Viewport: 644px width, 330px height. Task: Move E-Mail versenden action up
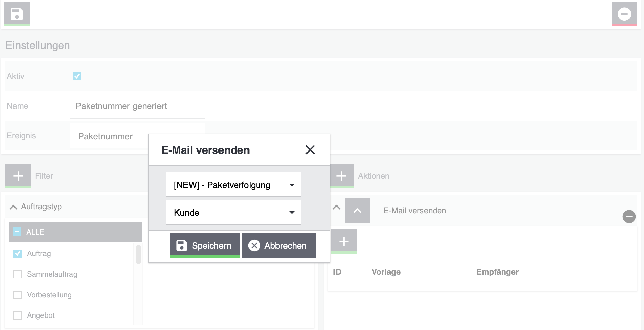coord(357,211)
